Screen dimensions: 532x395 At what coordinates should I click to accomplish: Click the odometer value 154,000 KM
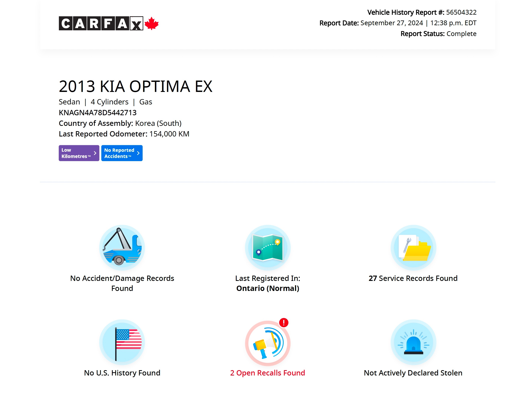pos(169,134)
